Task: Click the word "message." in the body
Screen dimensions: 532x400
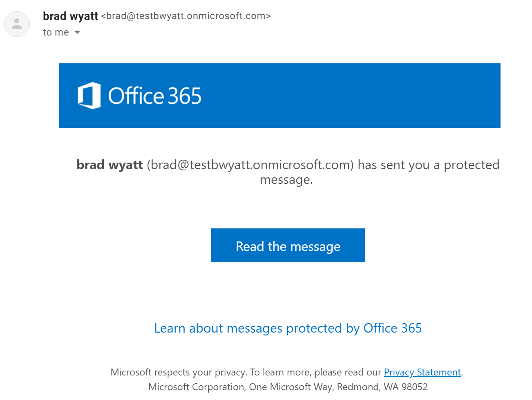Action: pyautogui.click(x=286, y=180)
